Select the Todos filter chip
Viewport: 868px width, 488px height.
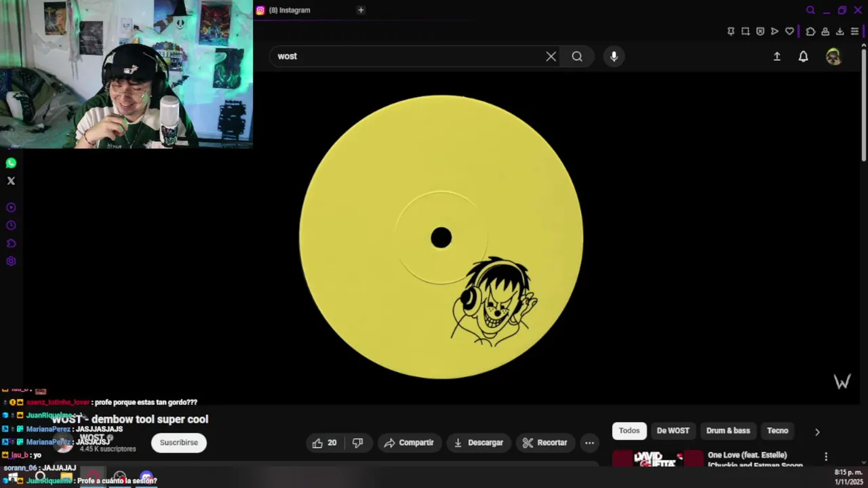[629, 430]
